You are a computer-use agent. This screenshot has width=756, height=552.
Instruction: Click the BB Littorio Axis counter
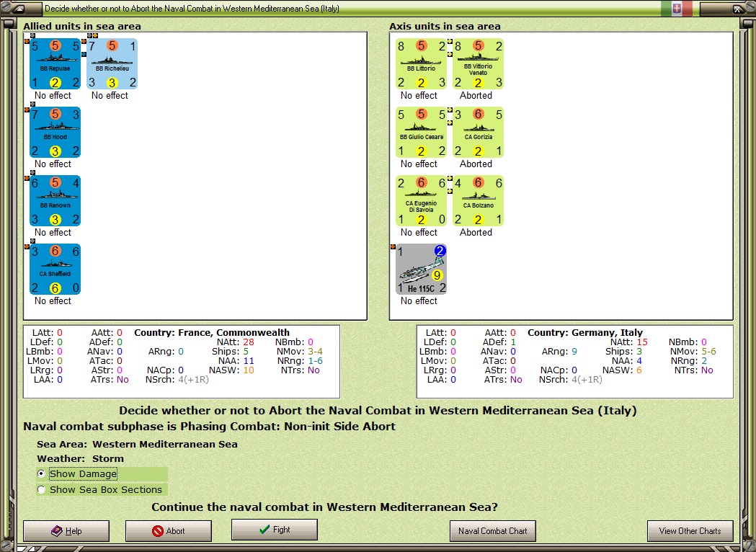click(422, 64)
